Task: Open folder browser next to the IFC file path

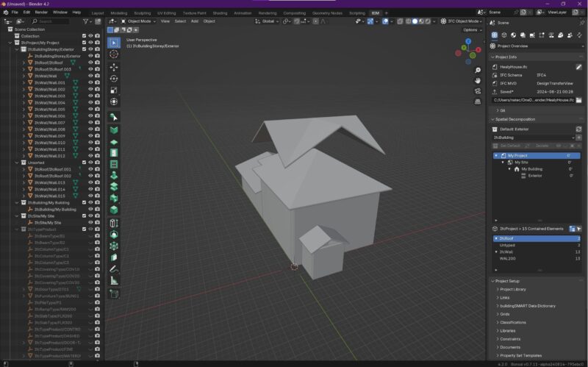Action: [578, 99]
